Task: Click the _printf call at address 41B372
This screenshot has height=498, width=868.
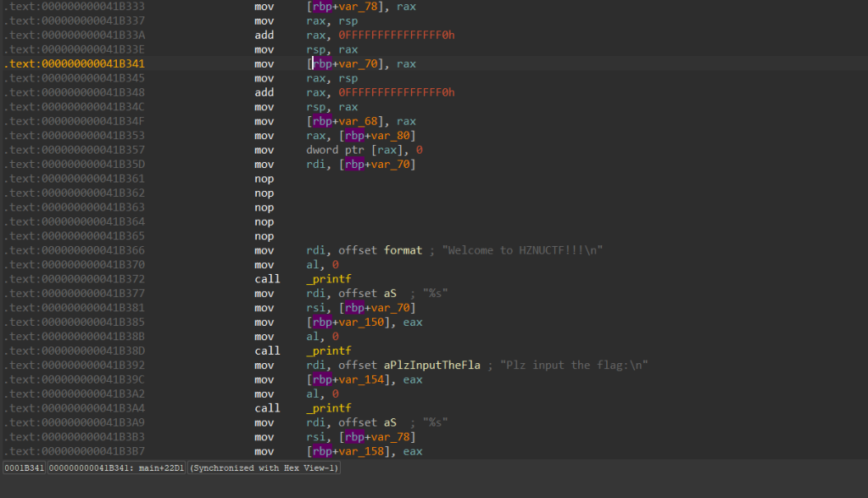Action: [x=329, y=279]
